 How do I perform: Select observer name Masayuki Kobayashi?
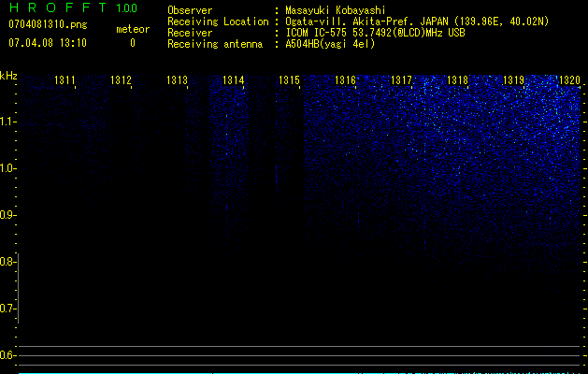[x=336, y=10]
